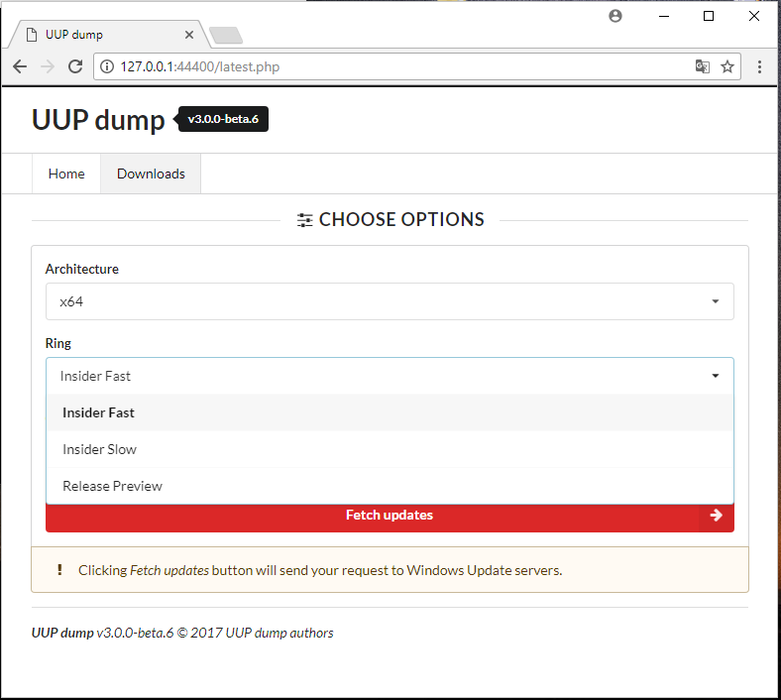Image resolution: width=781 pixels, height=700 pixels.
Task: Click the UUP dump page title
Action: 98,120
